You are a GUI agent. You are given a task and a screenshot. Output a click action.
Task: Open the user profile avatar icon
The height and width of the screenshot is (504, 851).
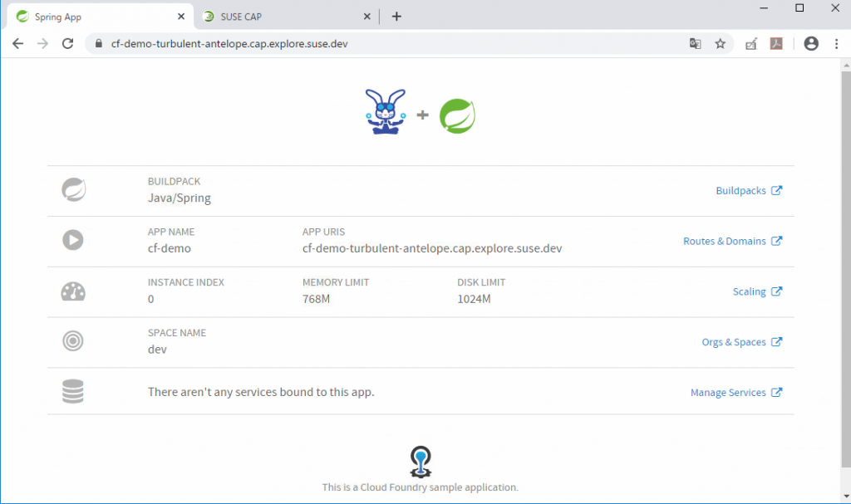point(811,44)
